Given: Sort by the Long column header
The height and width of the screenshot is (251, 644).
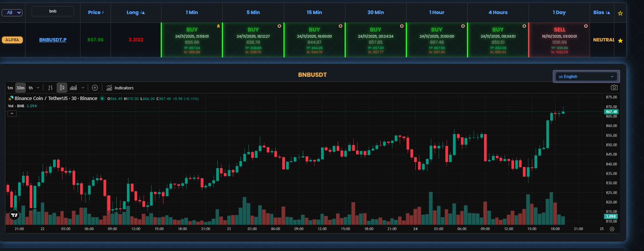Looking at the screenshot, I should pyautogui.click(x=135, y=12).
